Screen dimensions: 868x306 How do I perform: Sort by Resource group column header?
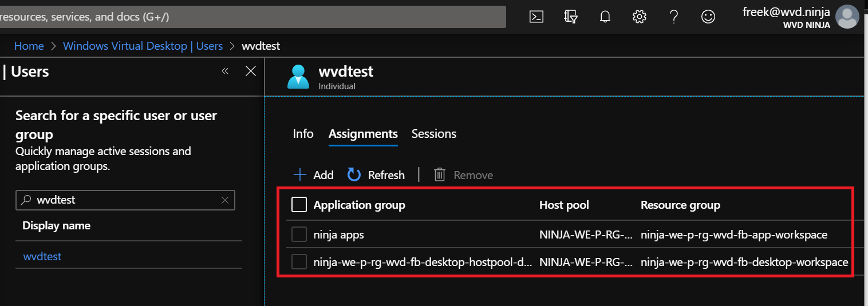[x=680, y=205]
